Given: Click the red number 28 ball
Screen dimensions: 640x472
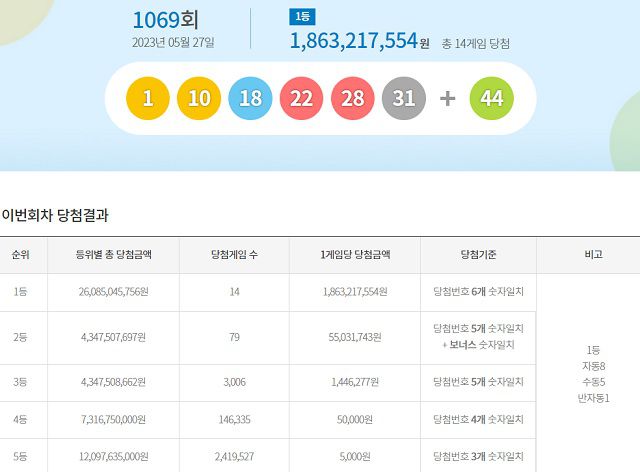Looking at the screenshot, I should tap(353, 98).
